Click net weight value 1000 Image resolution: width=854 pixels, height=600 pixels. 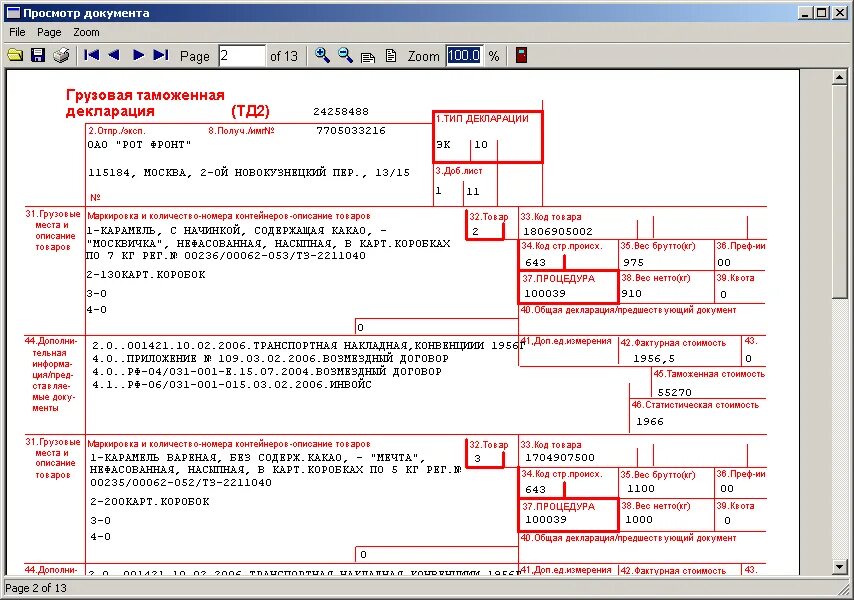pyautogui.click(x=639, y=519)
